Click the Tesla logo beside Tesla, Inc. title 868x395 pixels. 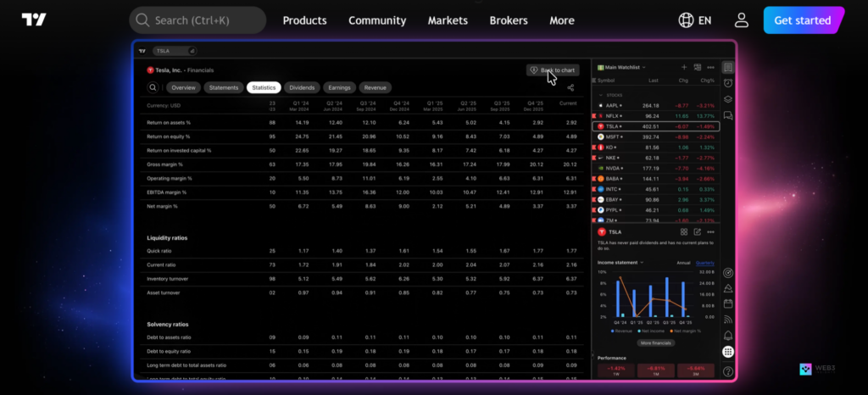(150, 70)
